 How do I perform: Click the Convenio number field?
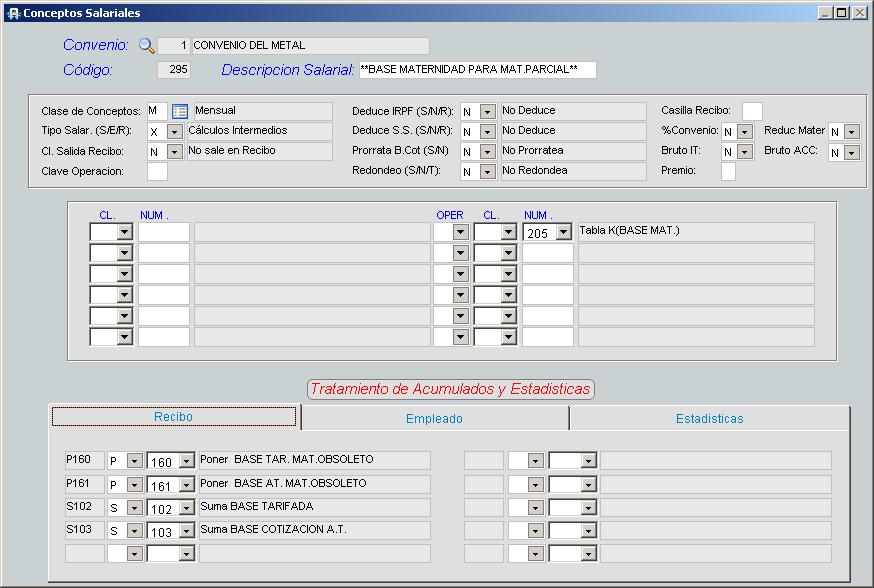(x=174, y=46)
